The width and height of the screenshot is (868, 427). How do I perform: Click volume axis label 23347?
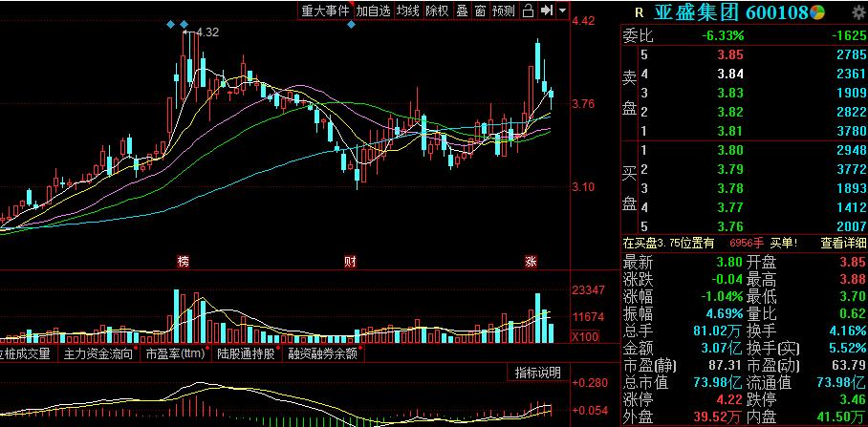pos(589,290)
